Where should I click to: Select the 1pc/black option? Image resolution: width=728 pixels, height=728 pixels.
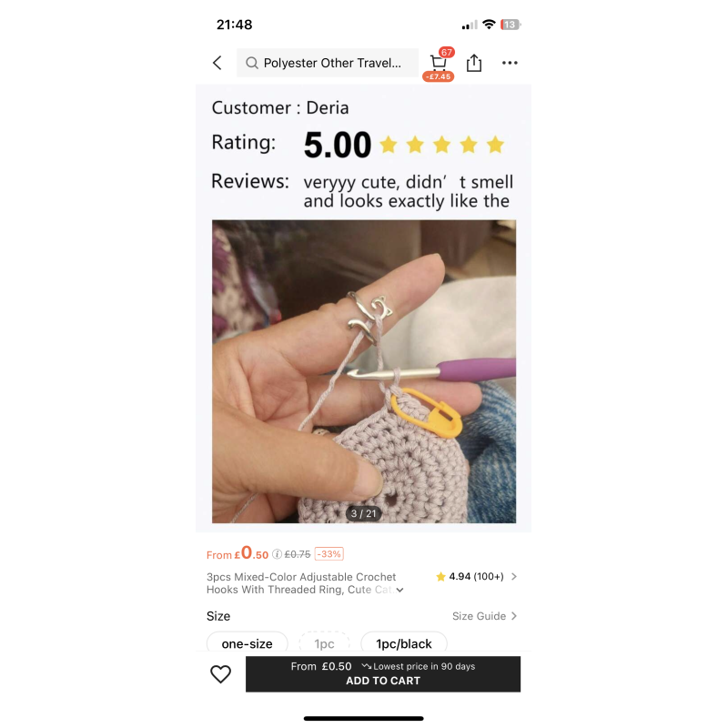403,643
